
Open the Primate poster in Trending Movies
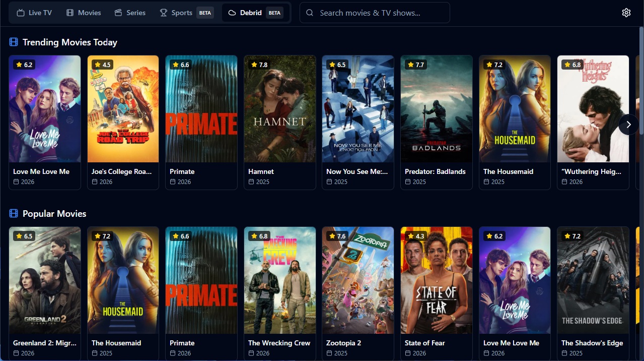click(x=201, y=109)
